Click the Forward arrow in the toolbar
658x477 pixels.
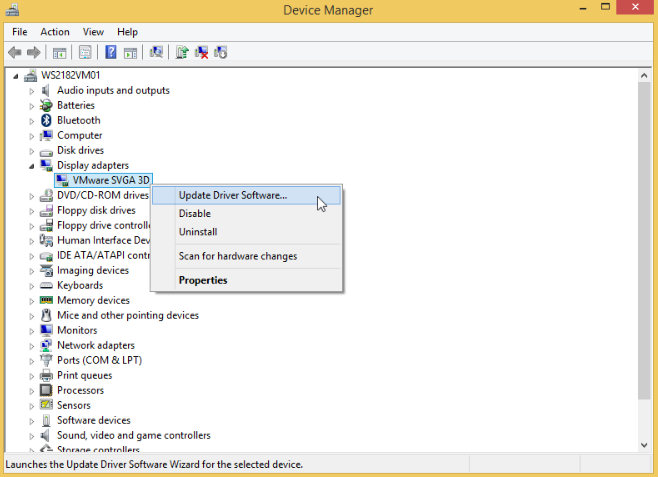(34, 52)
